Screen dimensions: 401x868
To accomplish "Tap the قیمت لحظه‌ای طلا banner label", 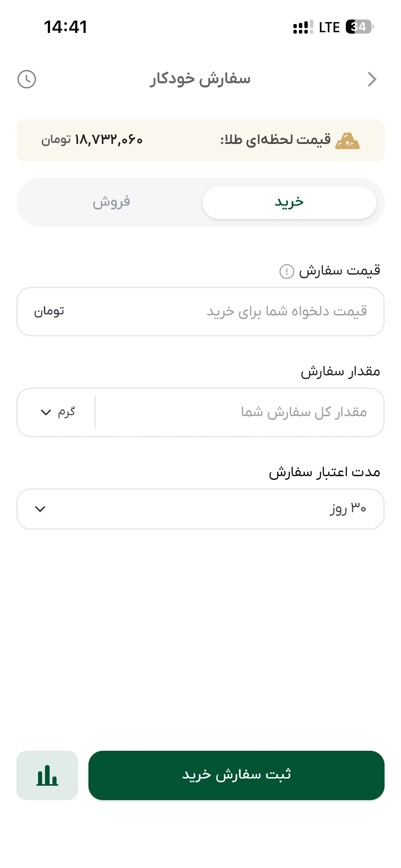I will [x=276, y=140].
